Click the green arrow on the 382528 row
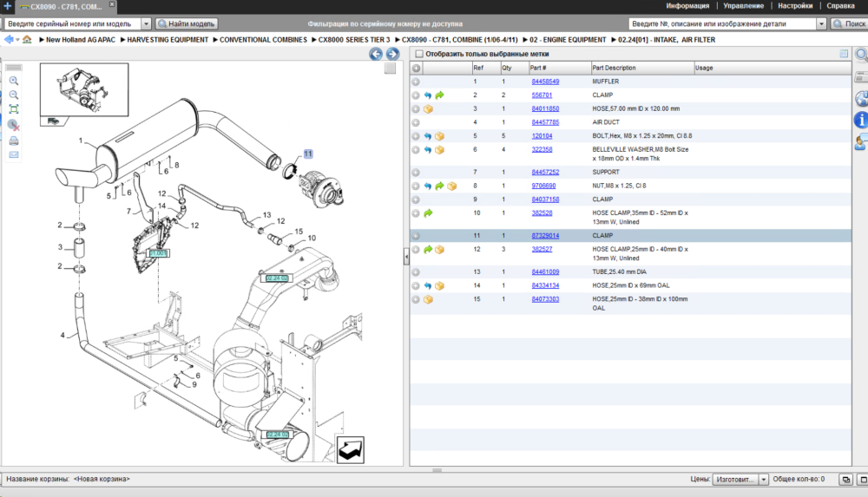The image size is (868, 497). 428,213
